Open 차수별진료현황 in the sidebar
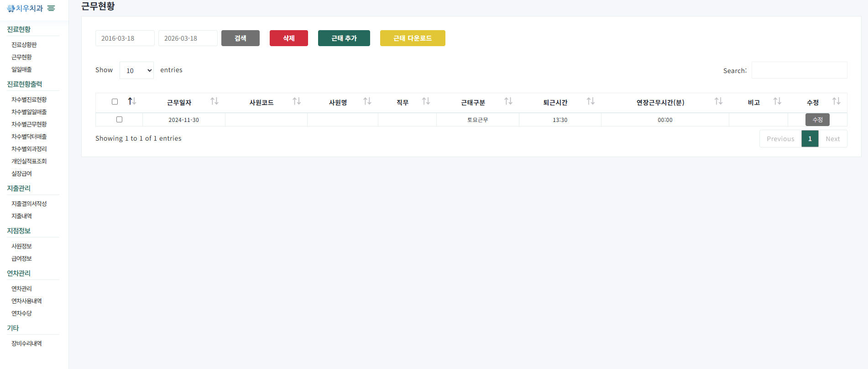868x369 pixels. tap(29, 100)
